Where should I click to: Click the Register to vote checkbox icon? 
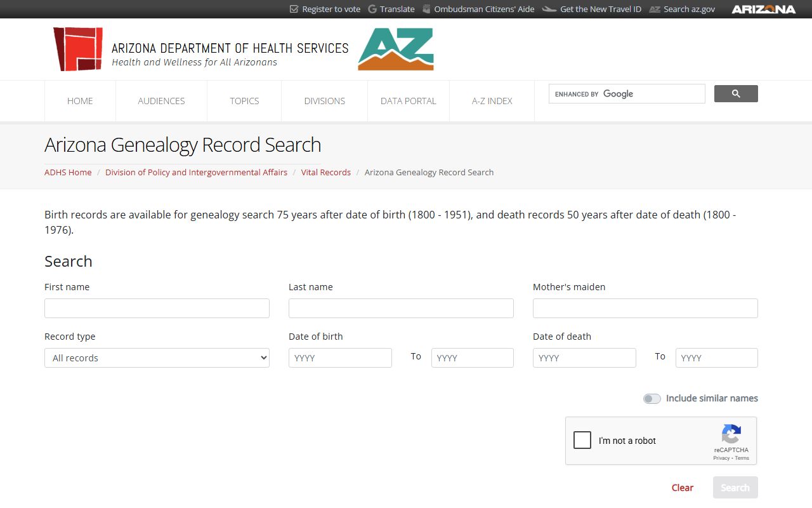(294, 9)
